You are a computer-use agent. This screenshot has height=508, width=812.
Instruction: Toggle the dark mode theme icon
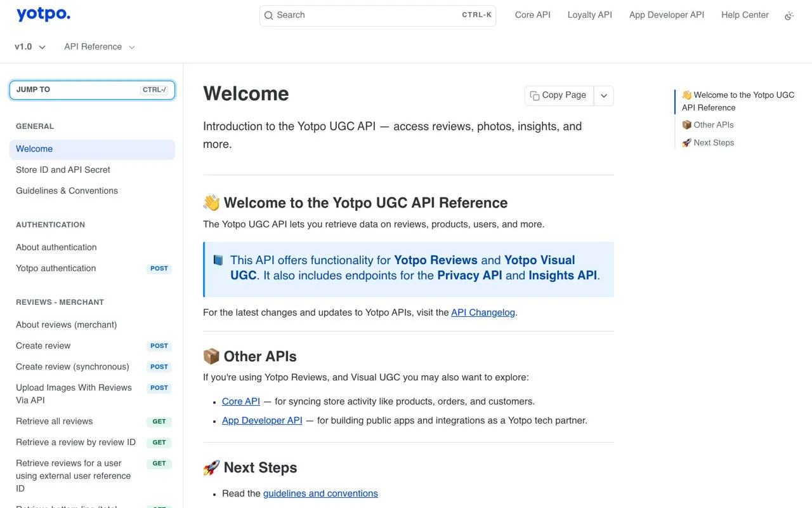[789, 15]
